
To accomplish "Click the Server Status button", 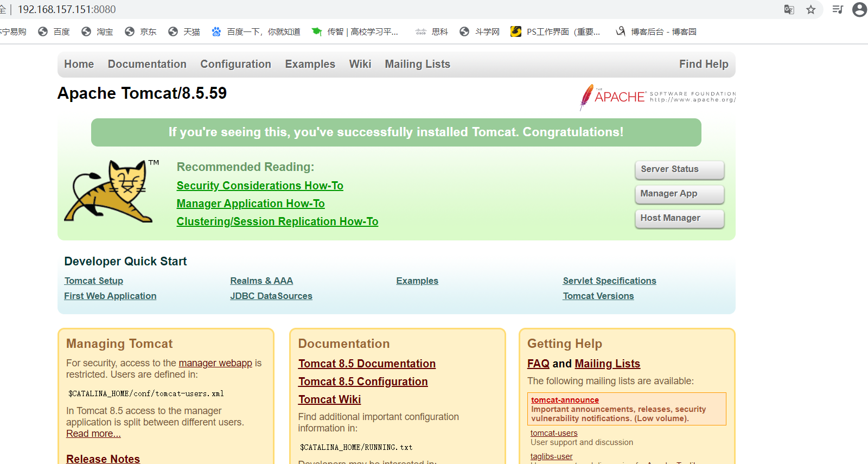I will tap(680, 169).
